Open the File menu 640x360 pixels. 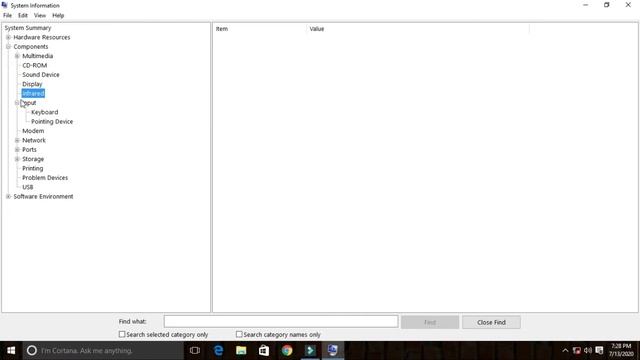7,15
